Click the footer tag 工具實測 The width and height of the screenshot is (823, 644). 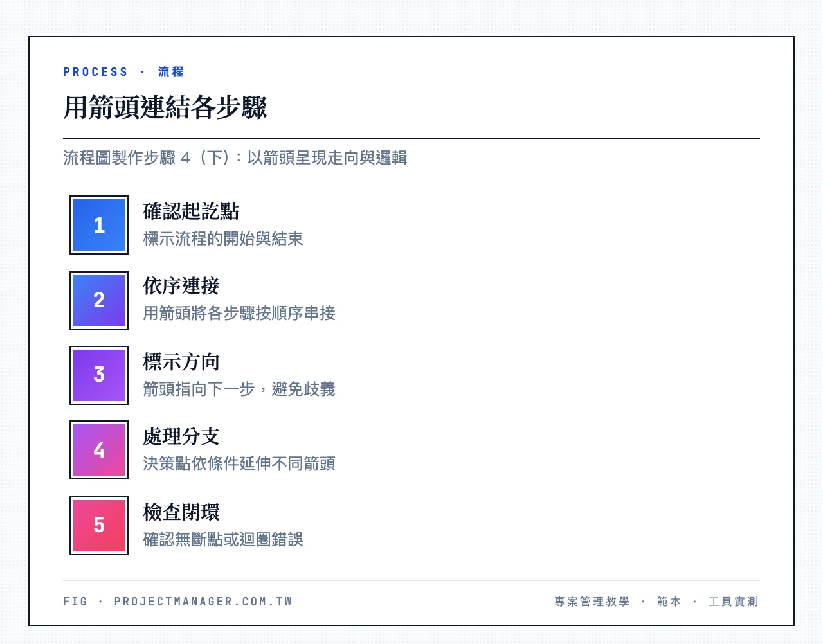pyautogui.click(x=734, y=602)
